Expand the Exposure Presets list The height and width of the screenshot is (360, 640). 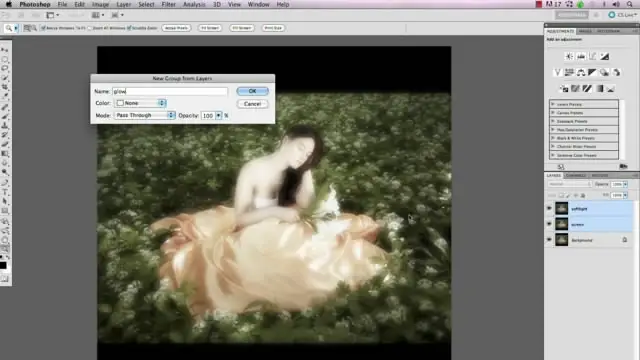tap(553, 121)
